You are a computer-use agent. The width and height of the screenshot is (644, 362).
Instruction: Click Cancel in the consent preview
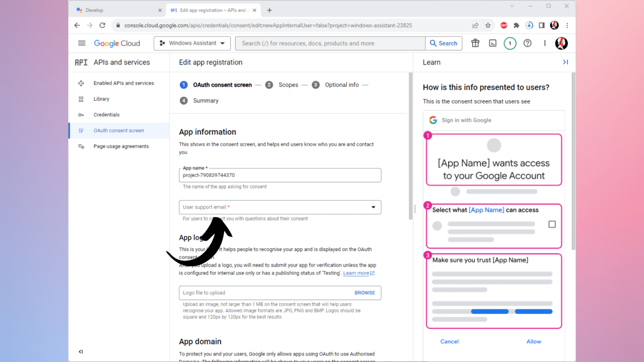coord(450,342)
